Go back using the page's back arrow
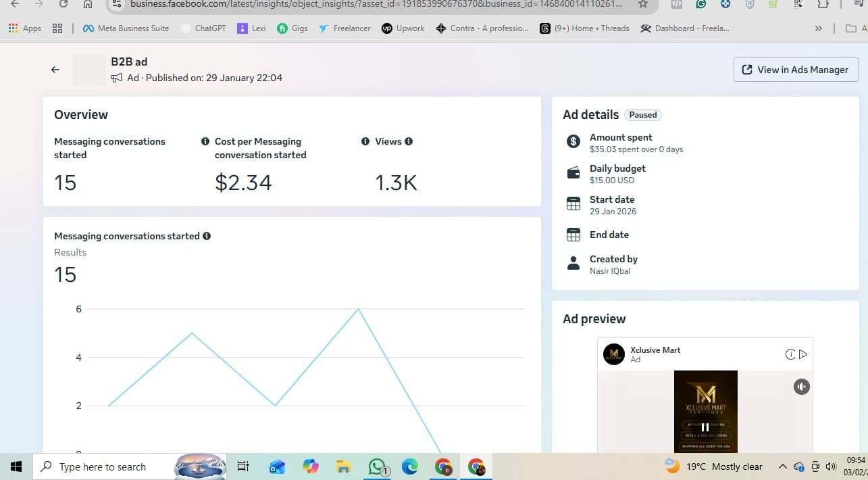The height and width of the screenshot is (480, 868). pyautogui.click(x=55, y=70)
